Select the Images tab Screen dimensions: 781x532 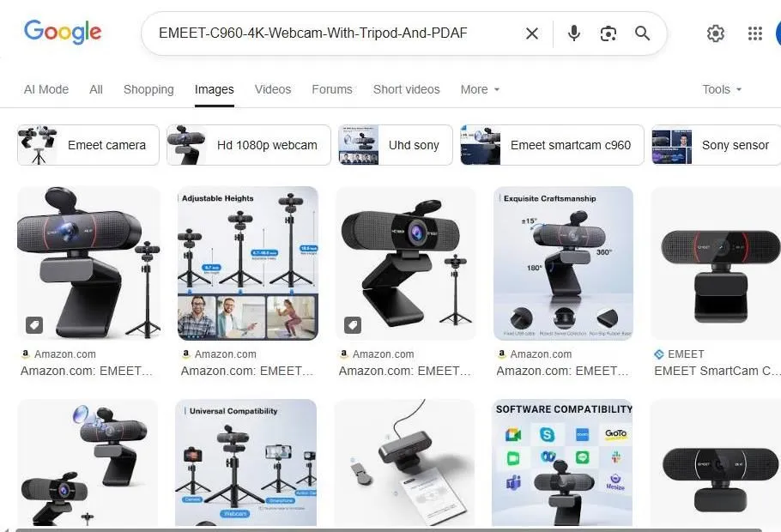[215, 89]
